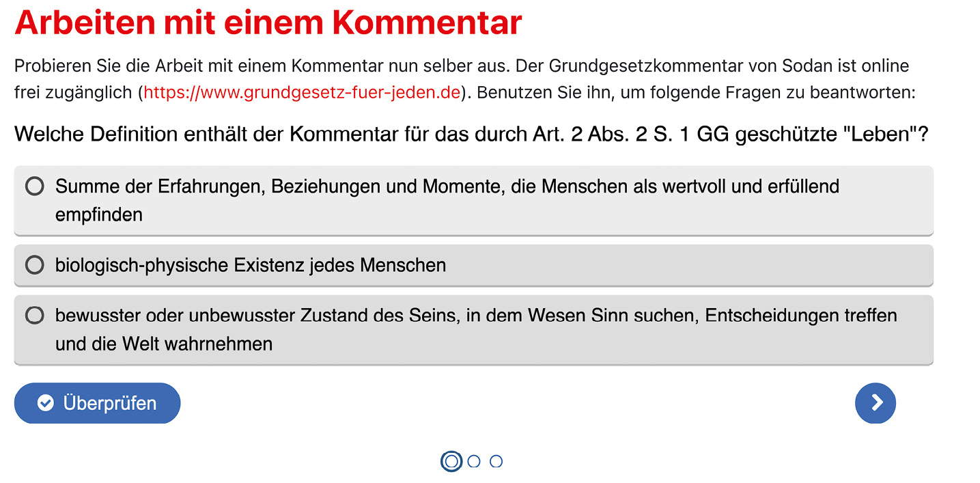980x483 pixels.
Task: Jump to the second progress dot
Action: pos(474,461)
